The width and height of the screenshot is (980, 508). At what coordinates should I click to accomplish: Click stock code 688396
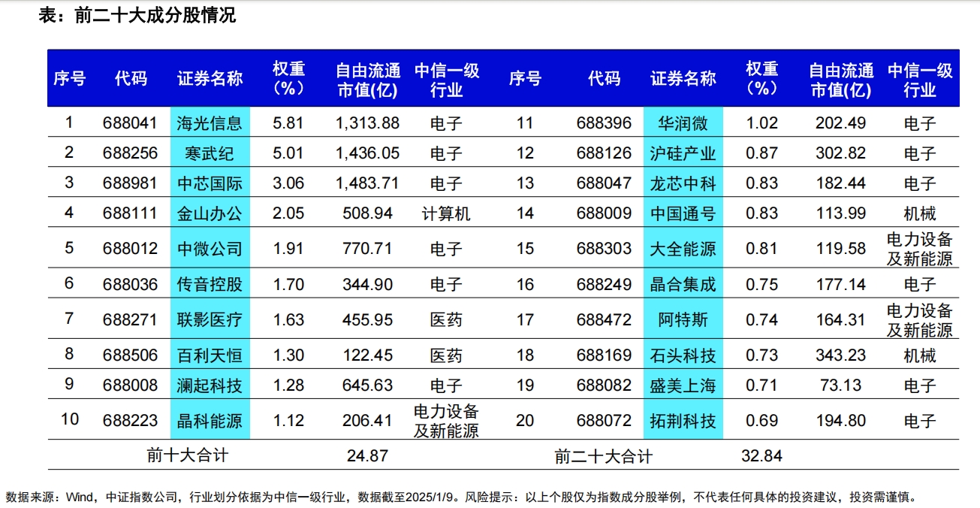point(605,122)
